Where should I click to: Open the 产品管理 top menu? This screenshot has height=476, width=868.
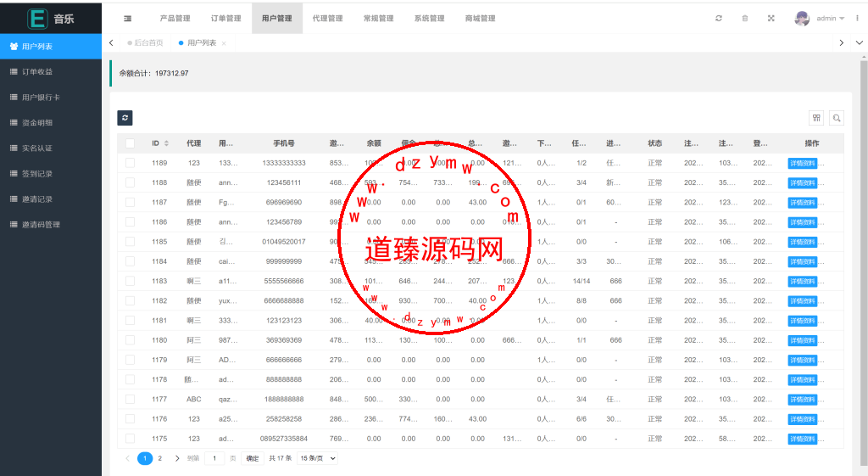(x=175, y=19)
